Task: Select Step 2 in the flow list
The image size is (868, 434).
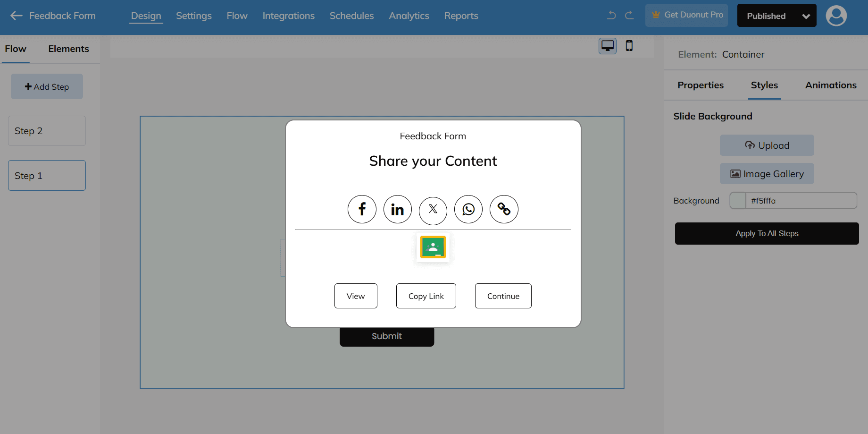Action: 47,131
